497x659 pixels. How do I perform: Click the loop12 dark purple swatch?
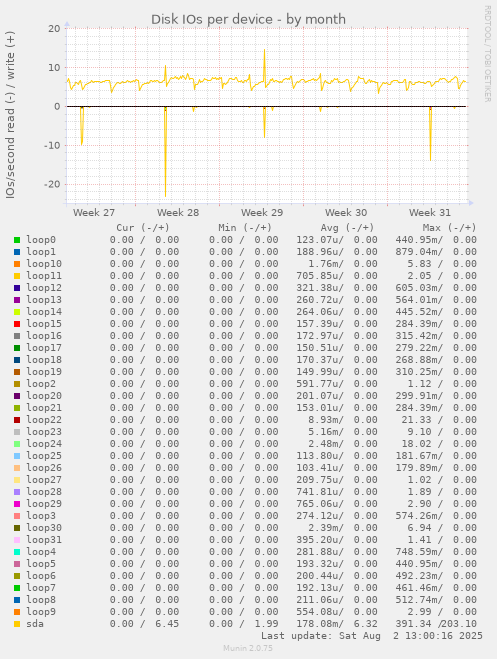(17, 288)
